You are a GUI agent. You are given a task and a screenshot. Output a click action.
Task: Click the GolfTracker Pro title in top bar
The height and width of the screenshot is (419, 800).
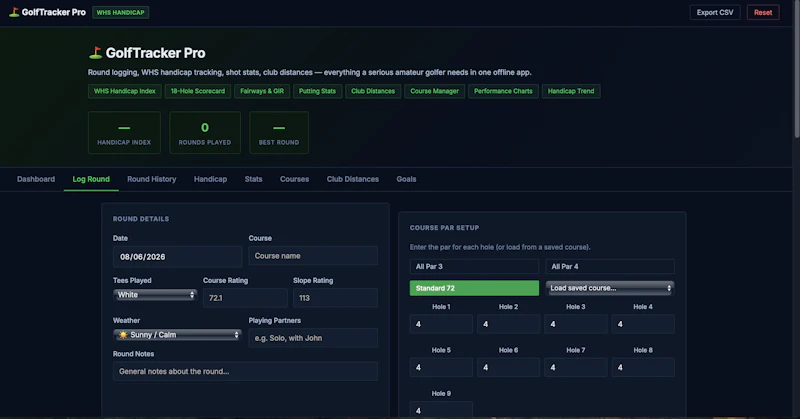click(x=54, y=12)
